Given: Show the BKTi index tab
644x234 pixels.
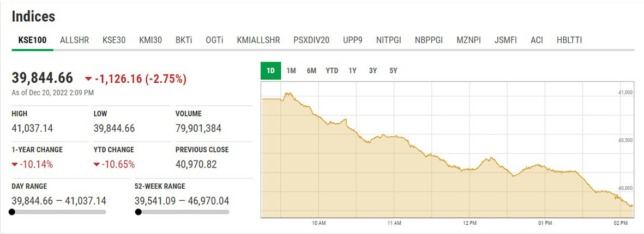Looking at the screenshot, I should (x=184, y=40).
